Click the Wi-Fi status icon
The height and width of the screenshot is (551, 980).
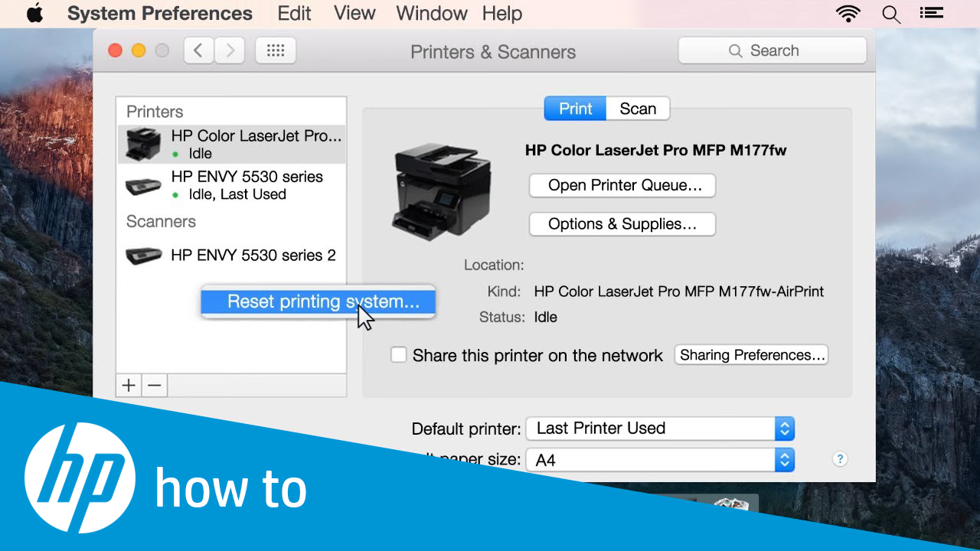coord(848,13)
